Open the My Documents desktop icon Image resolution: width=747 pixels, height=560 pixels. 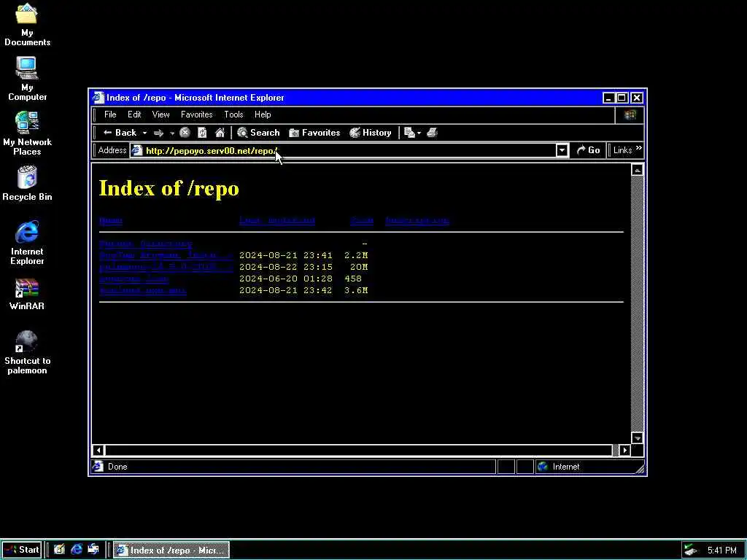(27, 24)
